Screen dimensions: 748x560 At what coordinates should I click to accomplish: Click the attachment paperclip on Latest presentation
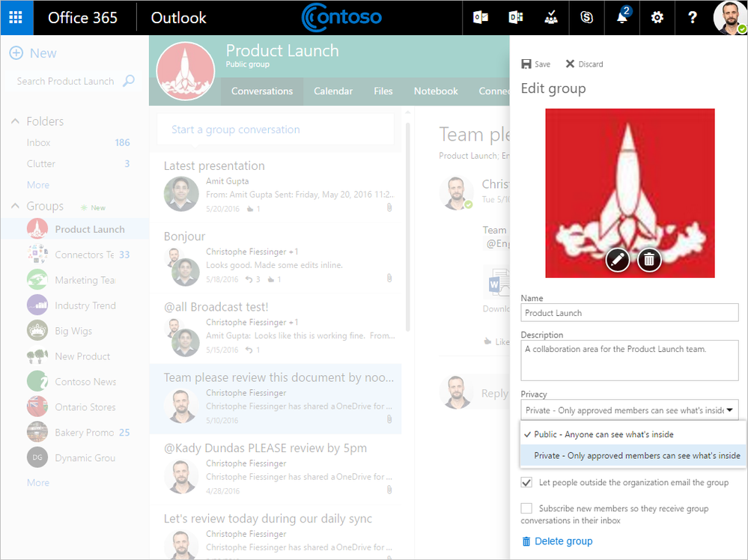pos(389,207)
